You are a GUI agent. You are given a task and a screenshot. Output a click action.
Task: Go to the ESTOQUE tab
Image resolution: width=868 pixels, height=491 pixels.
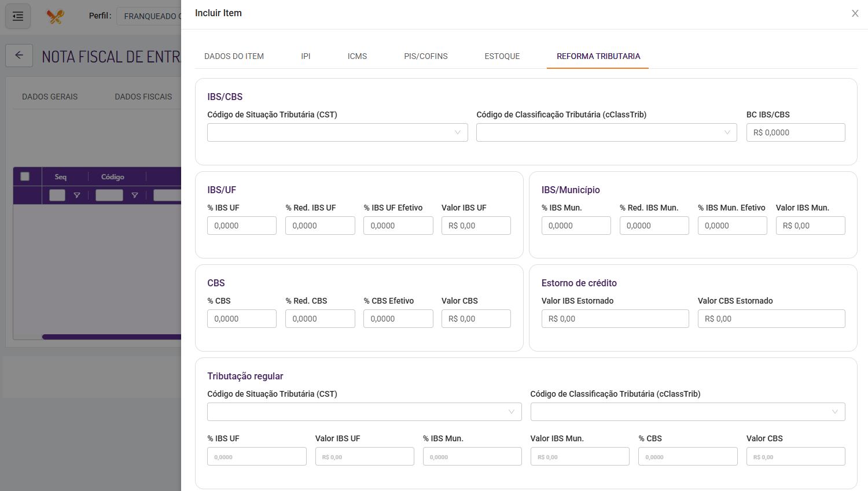pyautogui.click(x=502, y=56)
